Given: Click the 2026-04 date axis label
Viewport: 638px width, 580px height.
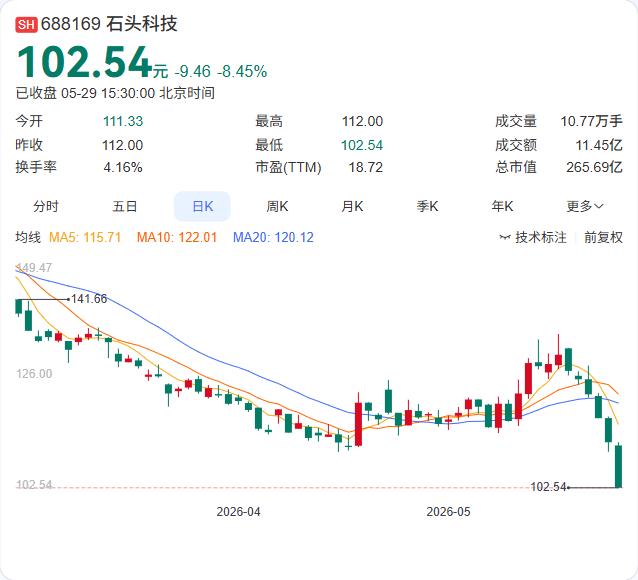Looking at the screenshot, I should point(238,512).
